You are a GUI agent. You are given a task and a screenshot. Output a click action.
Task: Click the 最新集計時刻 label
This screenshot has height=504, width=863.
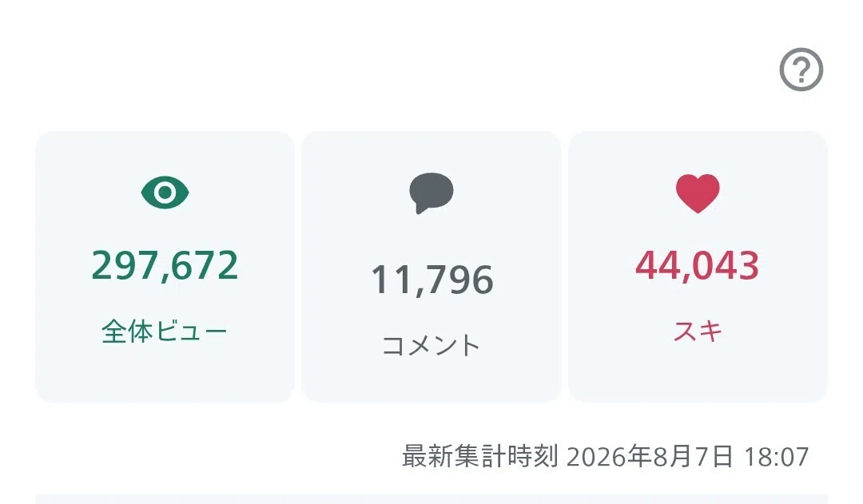tap(480, 457)
